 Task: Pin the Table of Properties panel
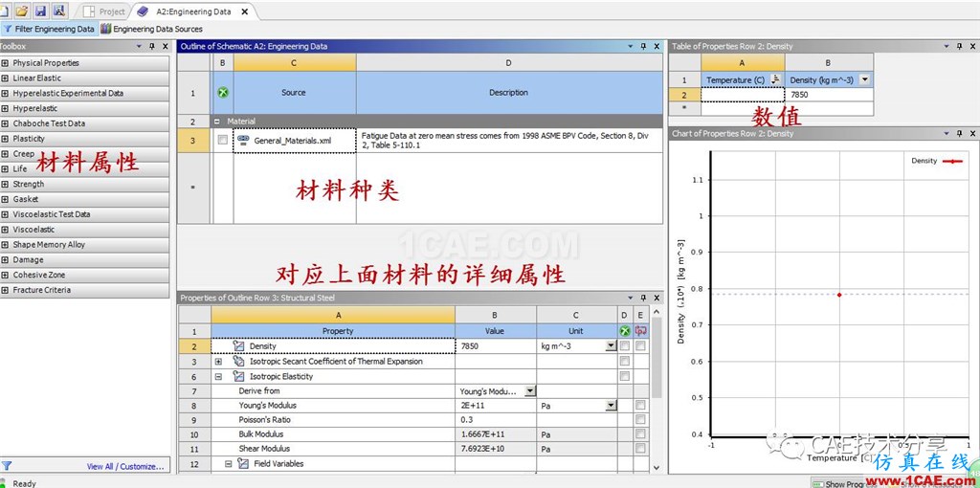(x=957, y=46)
